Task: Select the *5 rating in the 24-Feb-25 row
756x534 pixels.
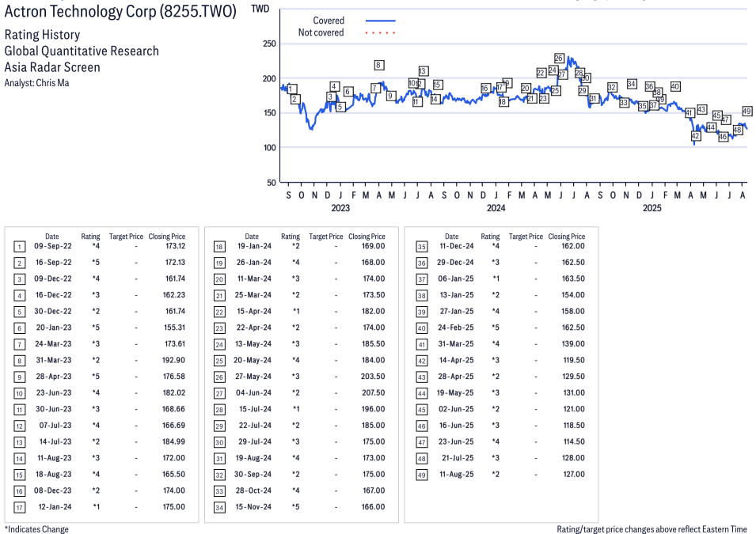Action: (496, 328)
